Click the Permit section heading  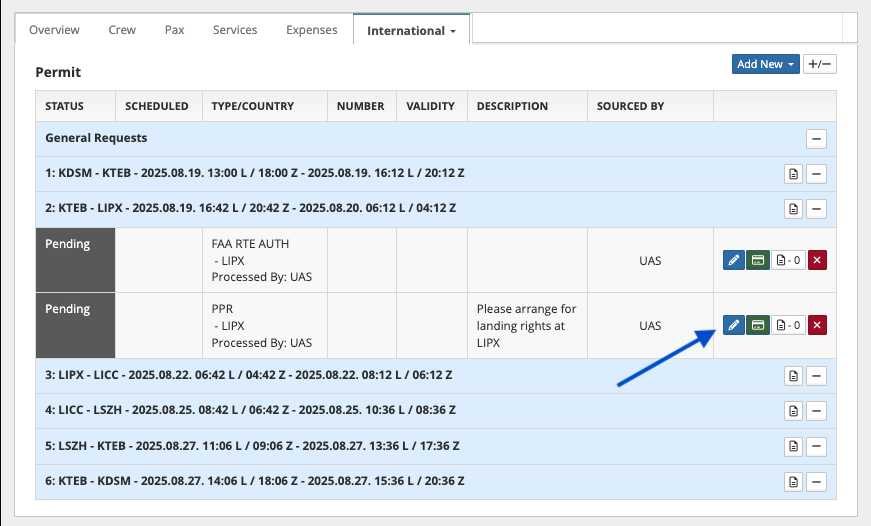click(x=58, y=72)
